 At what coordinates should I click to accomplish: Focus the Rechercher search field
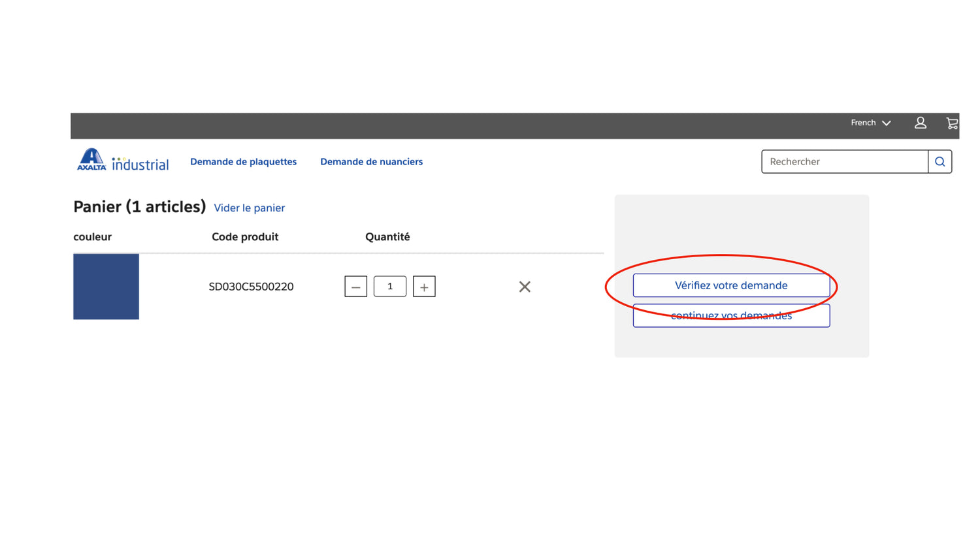click(x=844, y=162)
